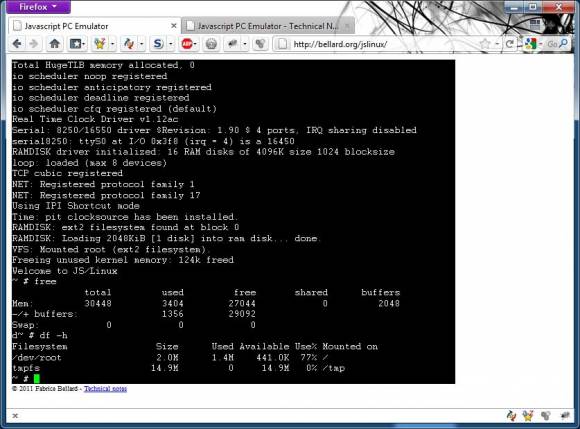Image resolution: width=580 pixels, height=429 pixels.
Task: Expand the Adblock Plus dropdown arrow
Action: pos(195,44)
